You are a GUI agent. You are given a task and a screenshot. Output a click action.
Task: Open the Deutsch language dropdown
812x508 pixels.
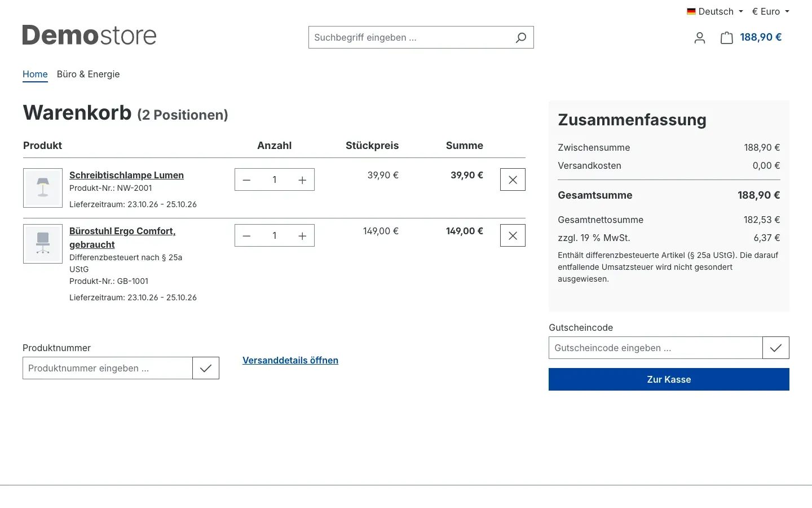pos(715,11)
